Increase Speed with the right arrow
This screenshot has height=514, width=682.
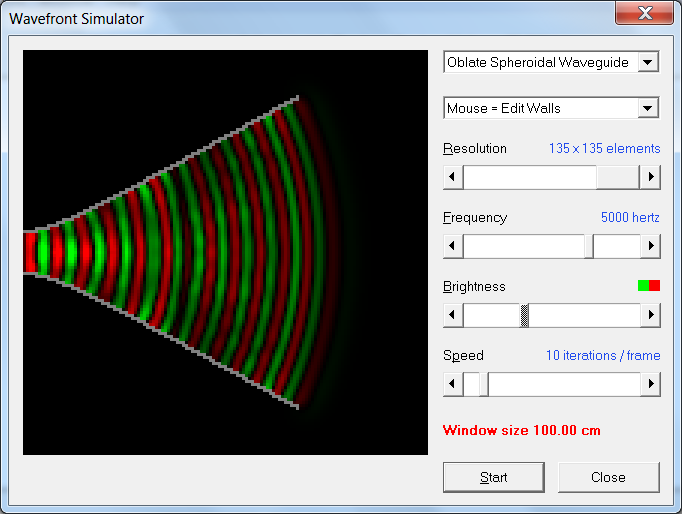click(650, 384)
